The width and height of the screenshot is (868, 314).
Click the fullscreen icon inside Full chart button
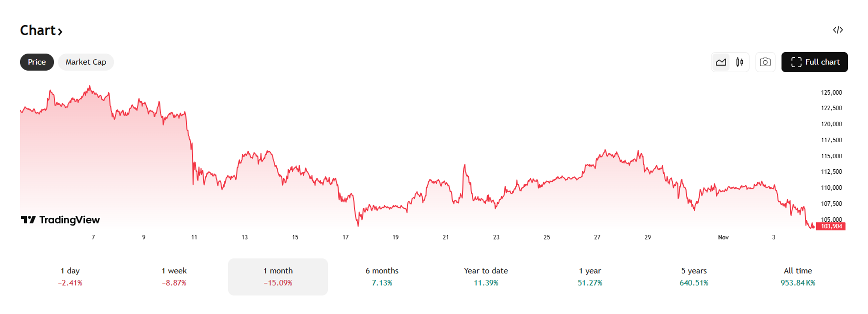pos(796,62)
